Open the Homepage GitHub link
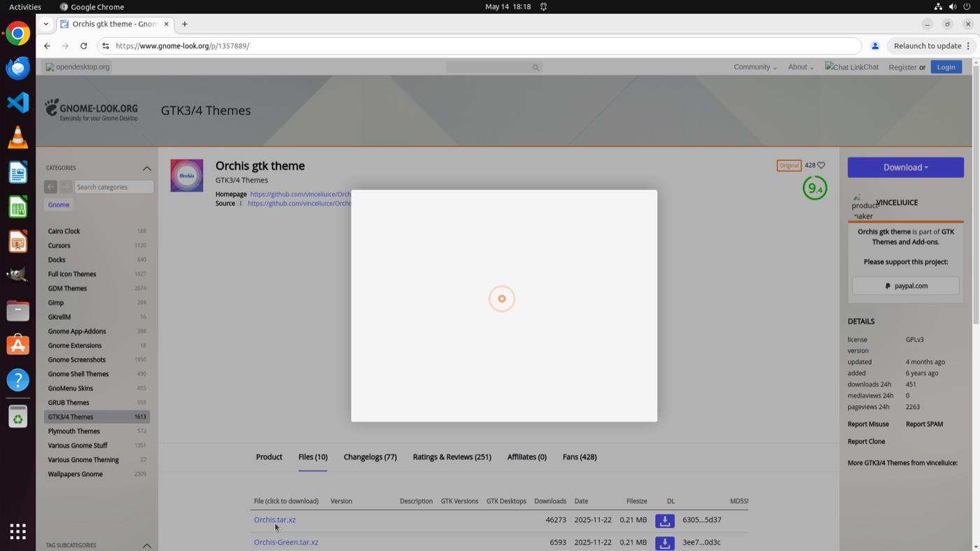 point(300,195)
